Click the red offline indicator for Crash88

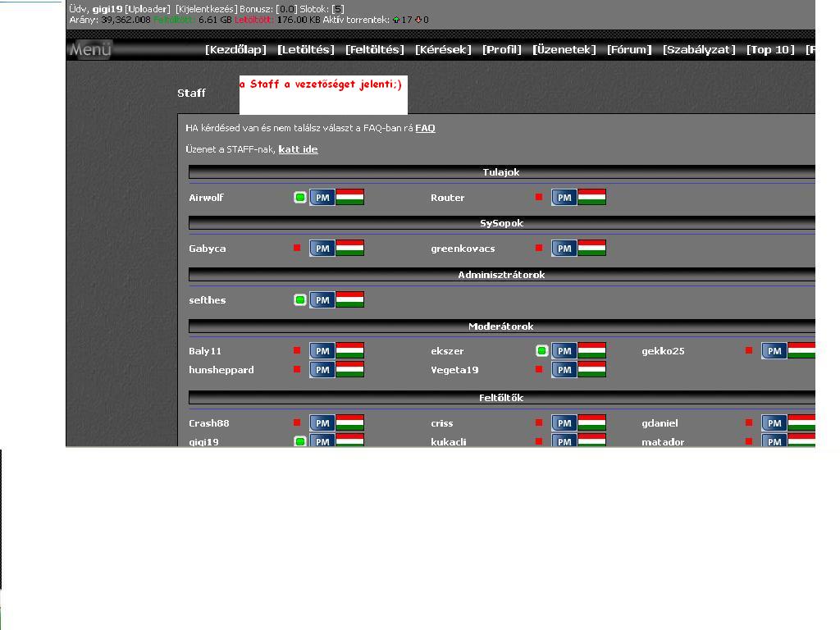297,423
